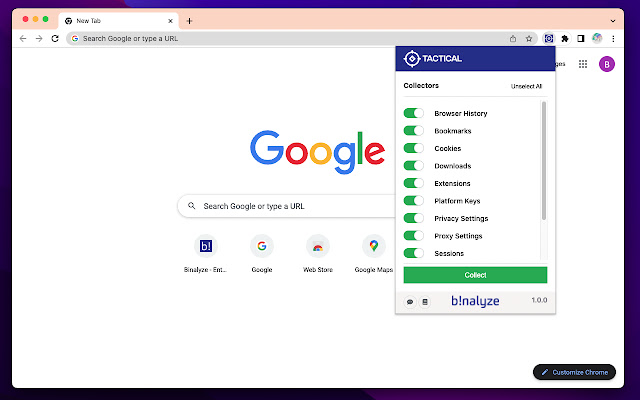
Task: Click Unselect All in Collectors
Action: [526, 87]
